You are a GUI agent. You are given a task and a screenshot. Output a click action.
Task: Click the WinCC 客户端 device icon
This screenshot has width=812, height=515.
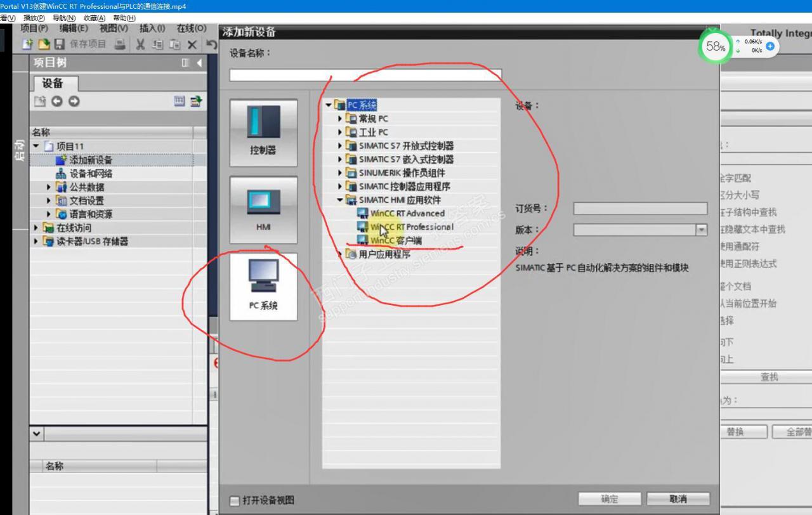[x=363, y=240]
